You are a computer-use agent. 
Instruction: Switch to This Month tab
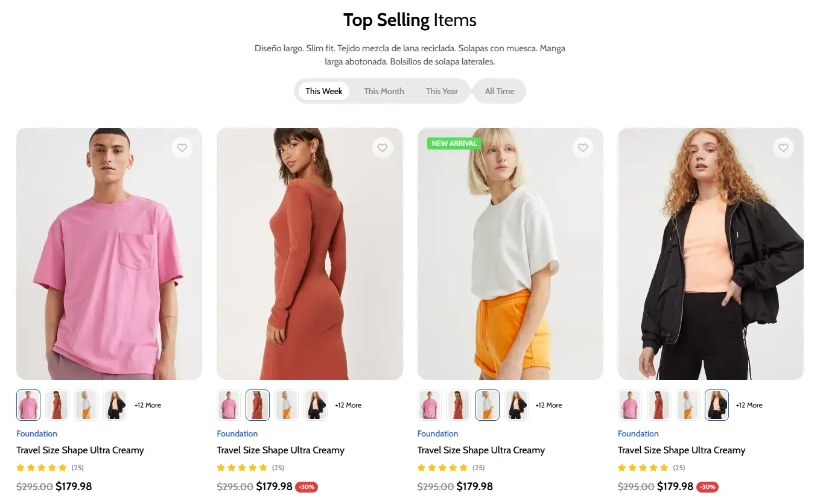coord(384,91)
